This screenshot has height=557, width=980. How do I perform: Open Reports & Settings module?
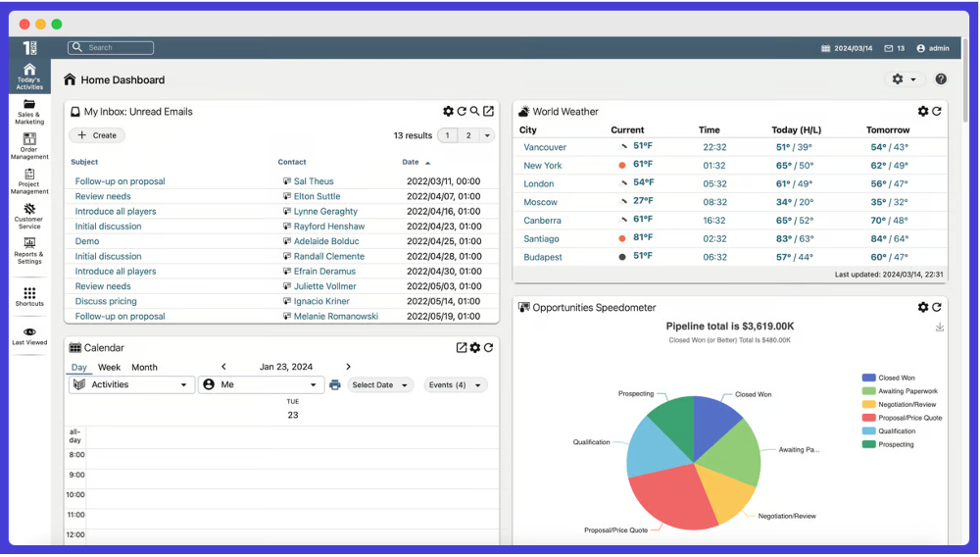pos(29,251)
